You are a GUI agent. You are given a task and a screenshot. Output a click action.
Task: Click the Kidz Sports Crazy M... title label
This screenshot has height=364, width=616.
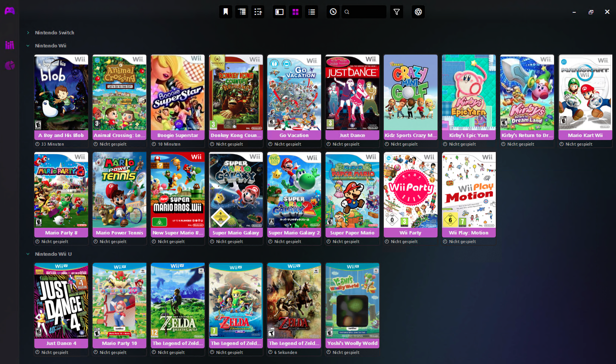click(411, 135)
